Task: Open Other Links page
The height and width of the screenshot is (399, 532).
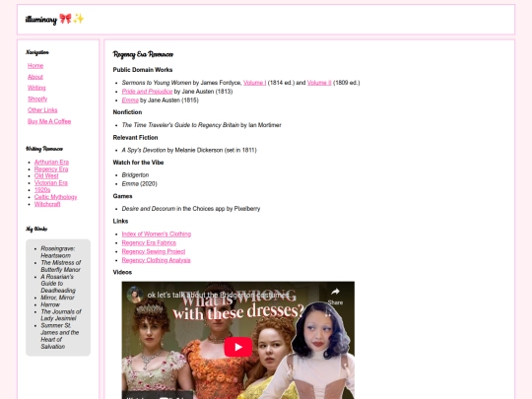Action: tap(42, 110)
